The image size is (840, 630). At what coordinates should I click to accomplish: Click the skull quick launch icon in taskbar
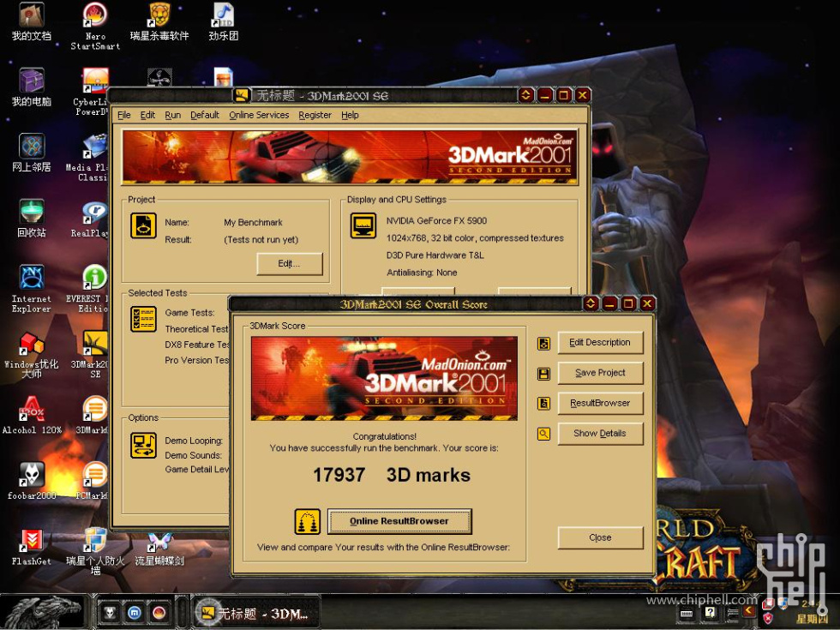(x=110, y=612)
